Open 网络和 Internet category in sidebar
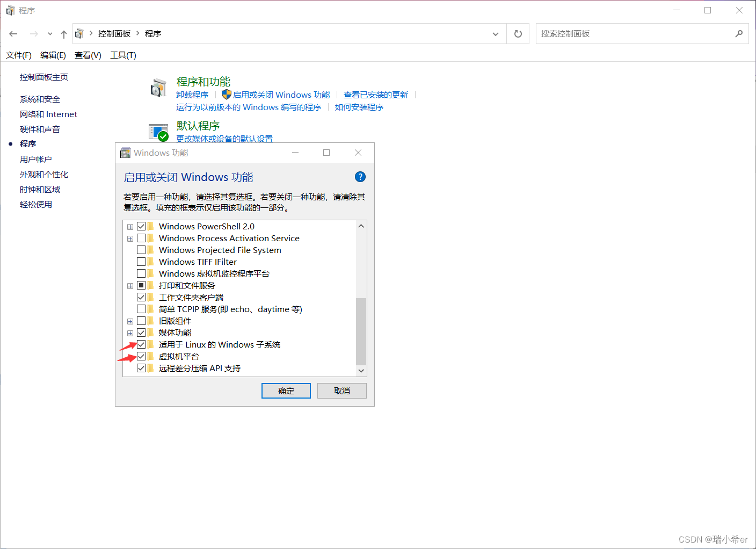756x549 pixels. pyautogui.click(x=48, y=114)
